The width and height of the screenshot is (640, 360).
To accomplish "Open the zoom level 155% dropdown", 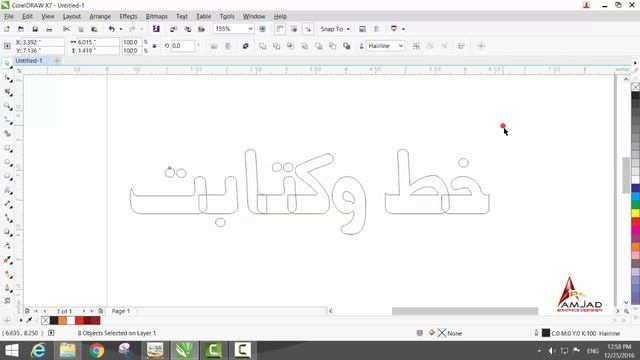I will click(250, 29).
